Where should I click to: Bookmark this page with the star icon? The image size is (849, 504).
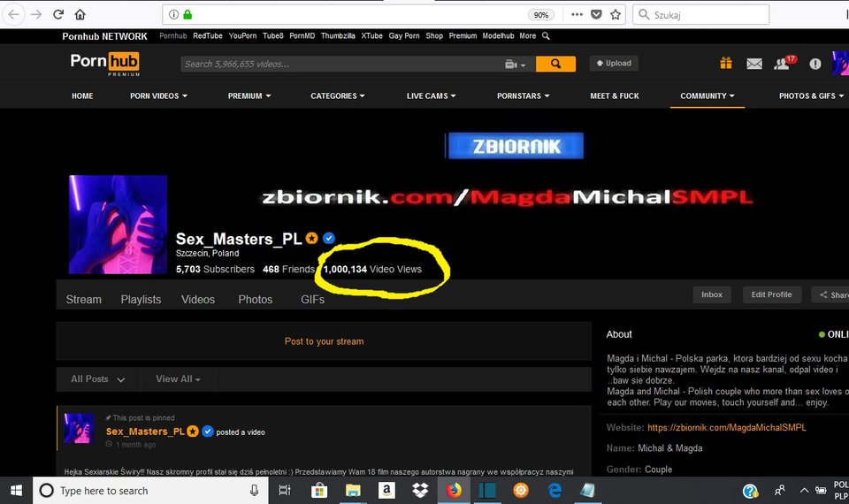[616, 15]
